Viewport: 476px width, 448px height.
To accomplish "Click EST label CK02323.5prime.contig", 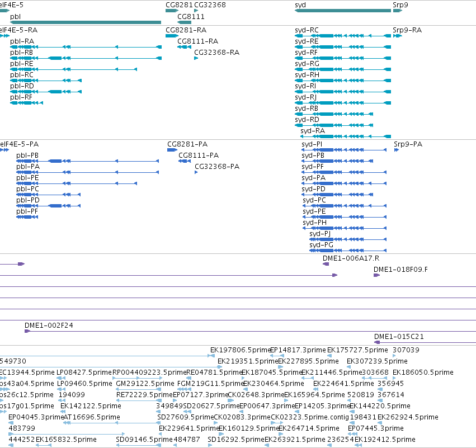I will [x=310, y=417].
